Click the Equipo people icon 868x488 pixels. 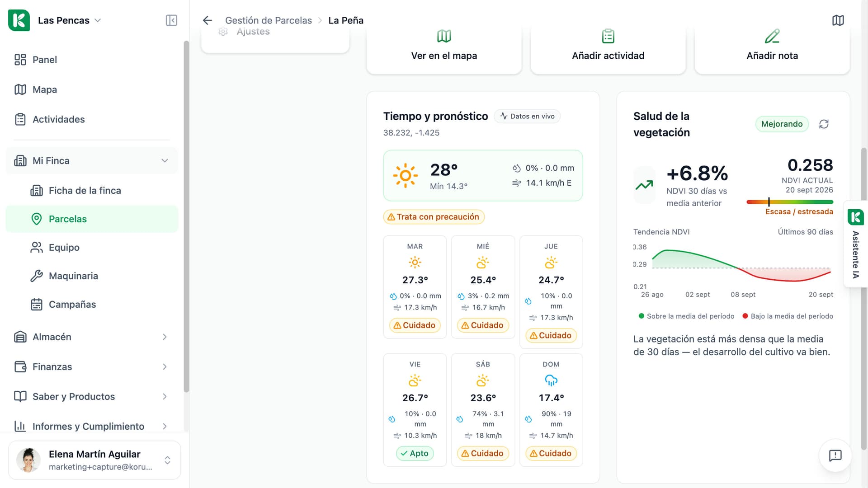pos(37,247)
